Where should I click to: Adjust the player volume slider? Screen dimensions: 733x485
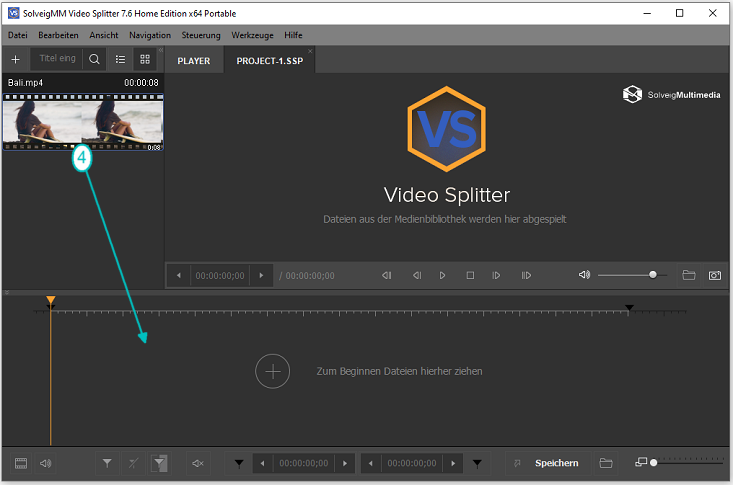(632, 275)
